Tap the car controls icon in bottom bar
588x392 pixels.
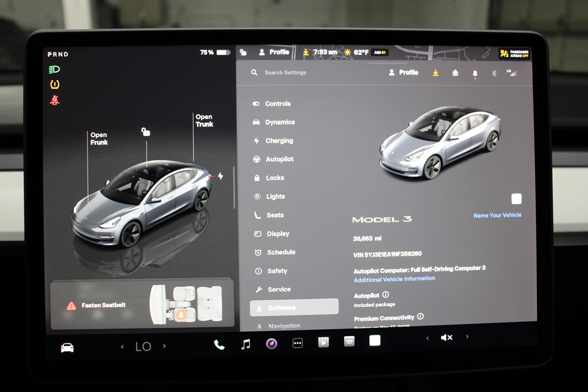(x=67, y=347)
